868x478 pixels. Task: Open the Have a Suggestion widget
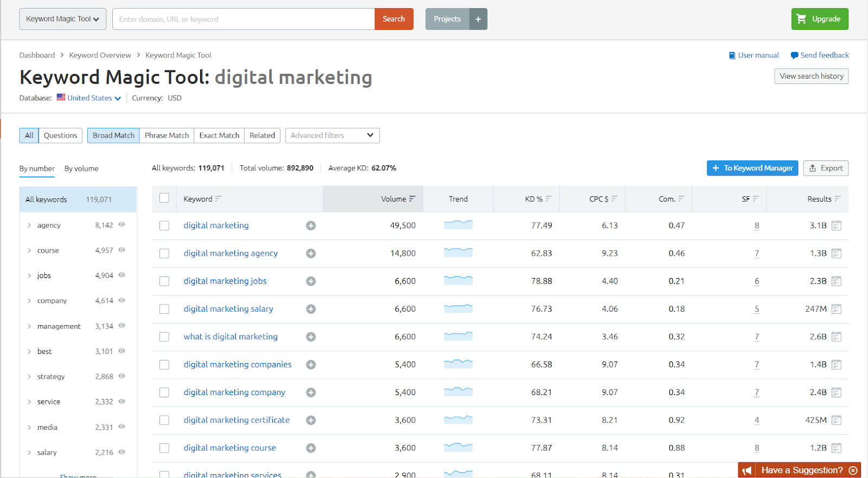coord(800,470)
